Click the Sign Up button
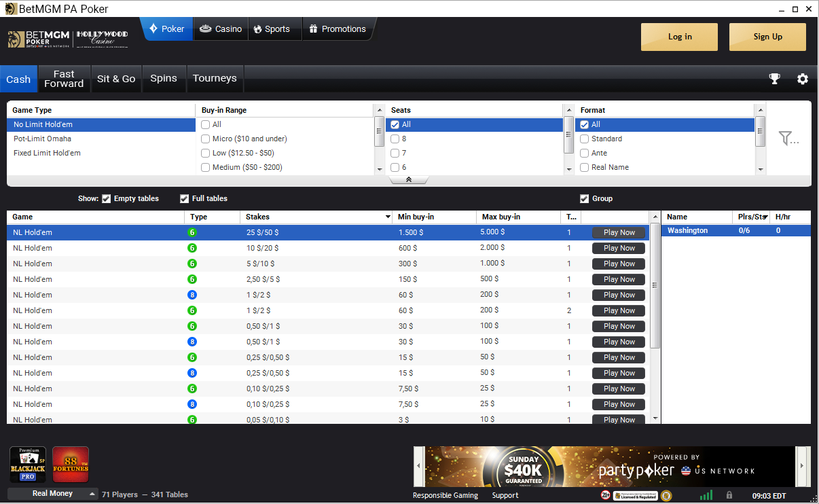 pyautogui.click(x=767, y=37)
